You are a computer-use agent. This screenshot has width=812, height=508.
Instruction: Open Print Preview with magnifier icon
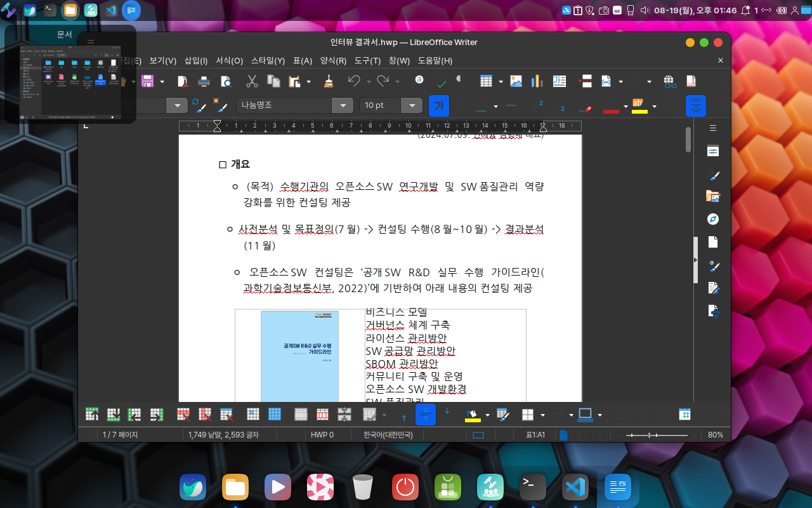point(225,81)
